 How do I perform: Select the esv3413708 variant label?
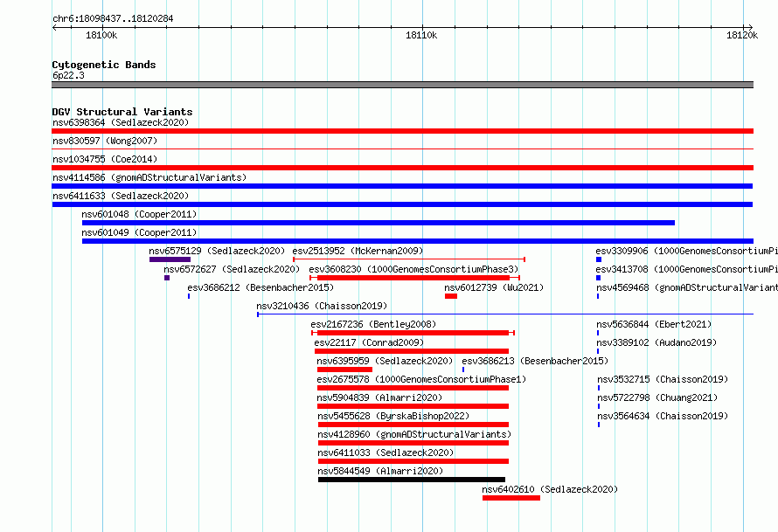(687, 269)
